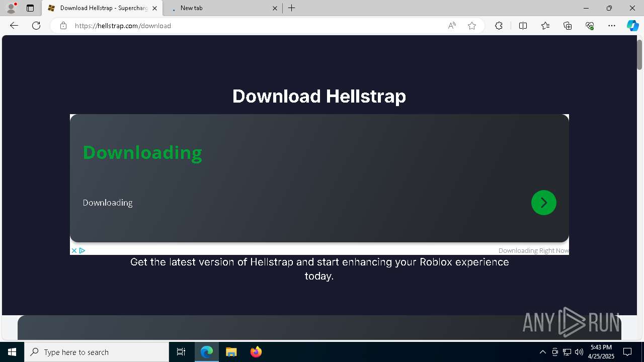Open the Extensions puzzle icon
This screenshot has width=644, height=362.
pos(499,26)
